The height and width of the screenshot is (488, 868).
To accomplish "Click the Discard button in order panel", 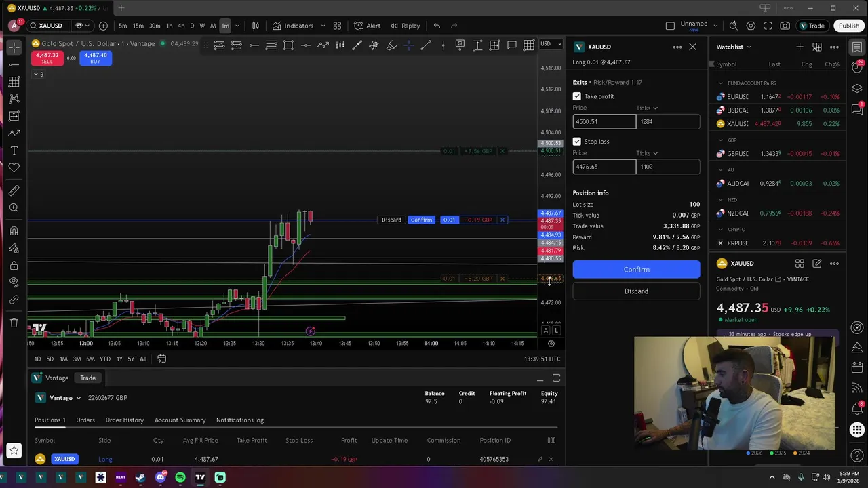I will (636, 291).
